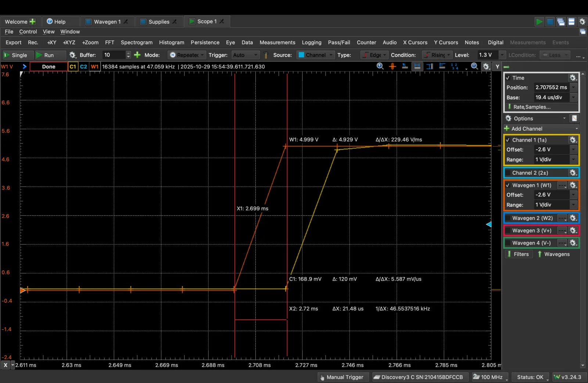Image resolution: width=588 pixels, height=383 pixels.
Task: Enable Wavegen 2 (W2) checkbox
Action: tap(508, 218)
